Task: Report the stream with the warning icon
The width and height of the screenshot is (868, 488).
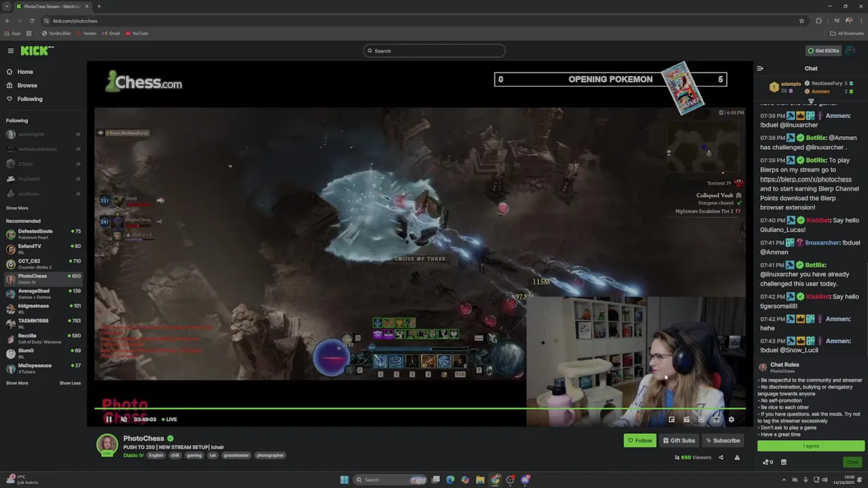Action: tap(737, 457)
